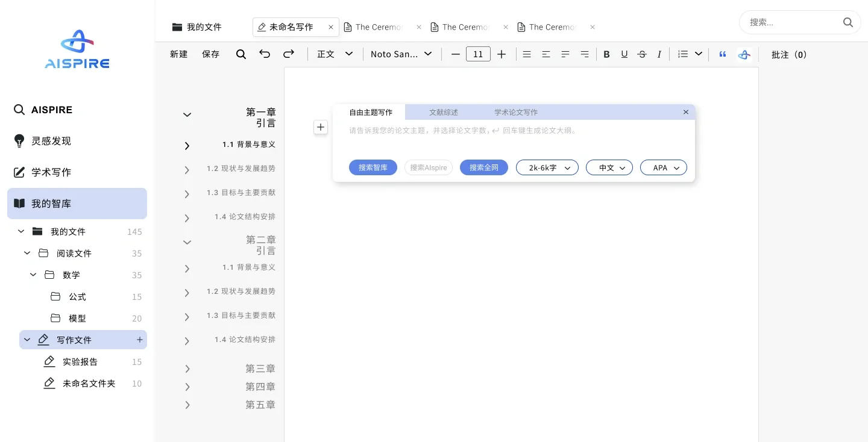Click plus button beside writing prompt
The width and height of the screenshot is (868, 442).
coord(321,127)
